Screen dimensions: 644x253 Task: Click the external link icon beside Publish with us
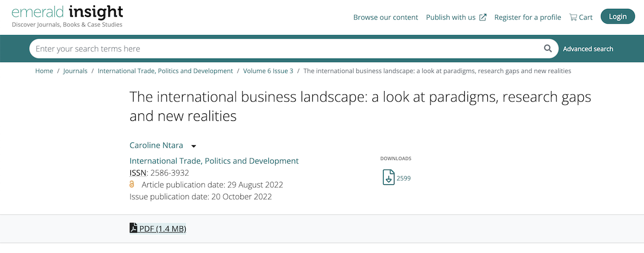(x=483, y=17)
